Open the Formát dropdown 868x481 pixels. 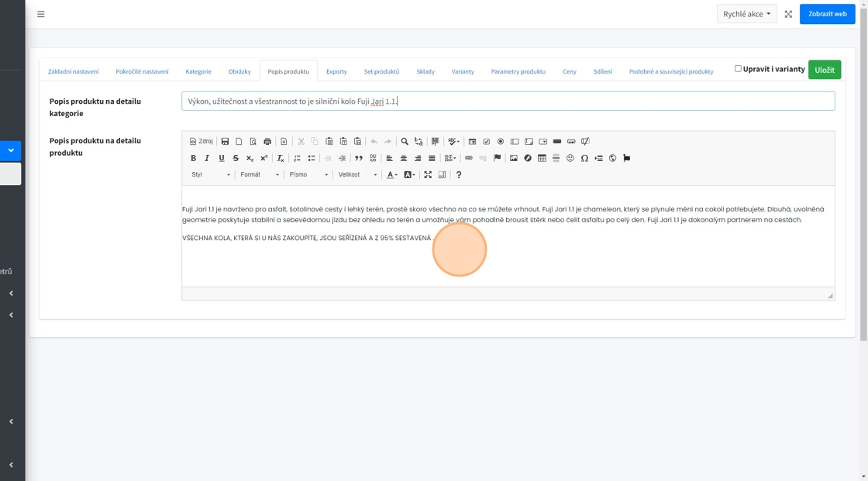coord(260,175)
